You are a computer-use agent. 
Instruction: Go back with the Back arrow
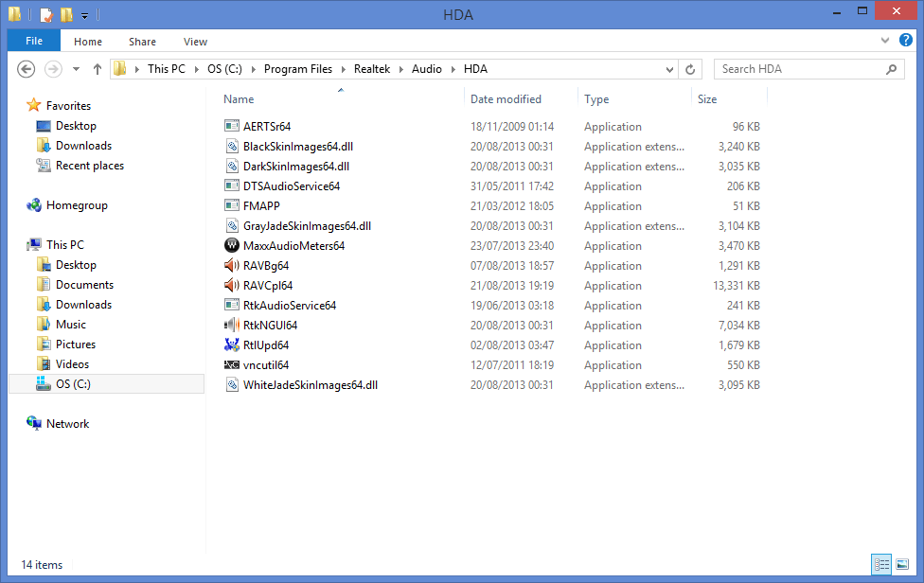(x=26, y=69)
